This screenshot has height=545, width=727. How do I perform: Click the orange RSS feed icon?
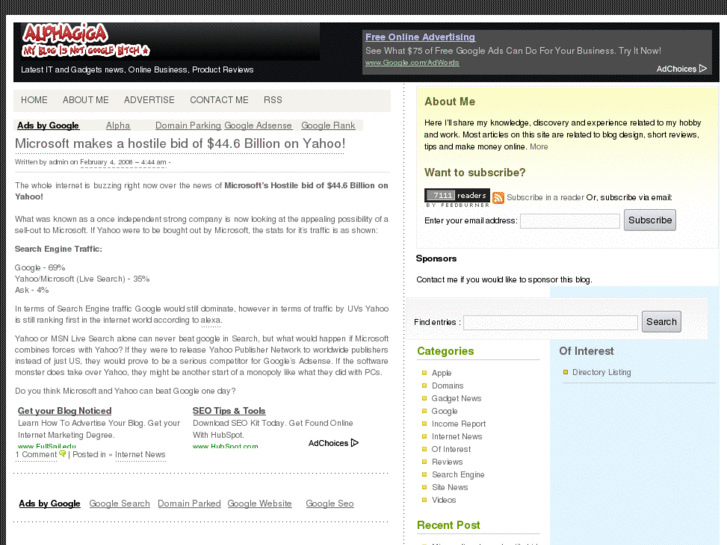tap(498, 198)
